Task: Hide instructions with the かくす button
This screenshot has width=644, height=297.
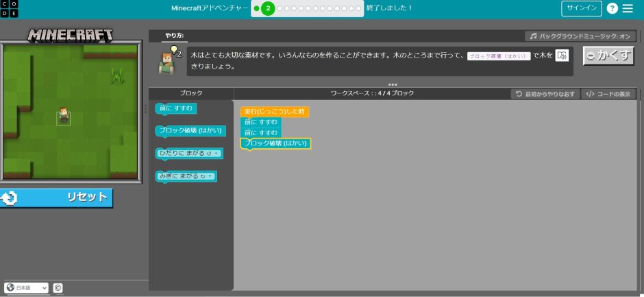Action: tap(608, 56)
